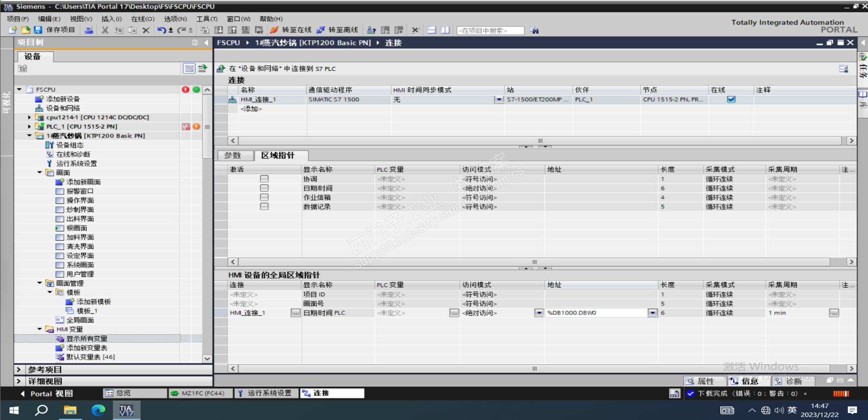Image resolution: width=868 pixels, height=420 pixels.
Task: Open 在线和诊断 in project tree
Action: click(x=73, y=154)
